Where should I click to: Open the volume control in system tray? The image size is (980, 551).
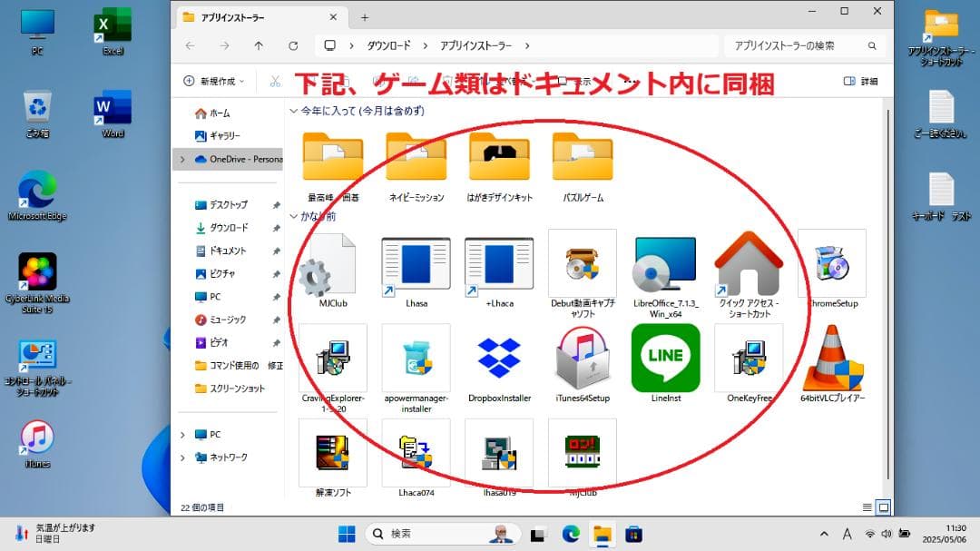[x=887, y=534]
